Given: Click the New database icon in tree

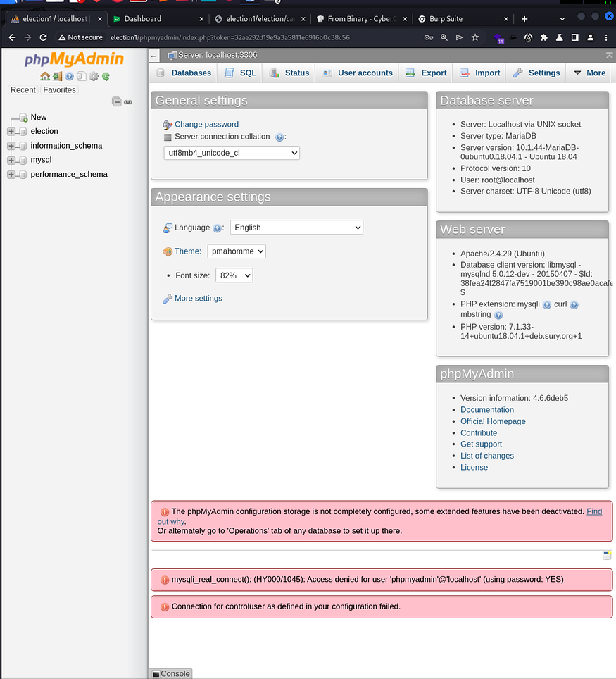Looking at the screenshot, I should coord(23,118).
